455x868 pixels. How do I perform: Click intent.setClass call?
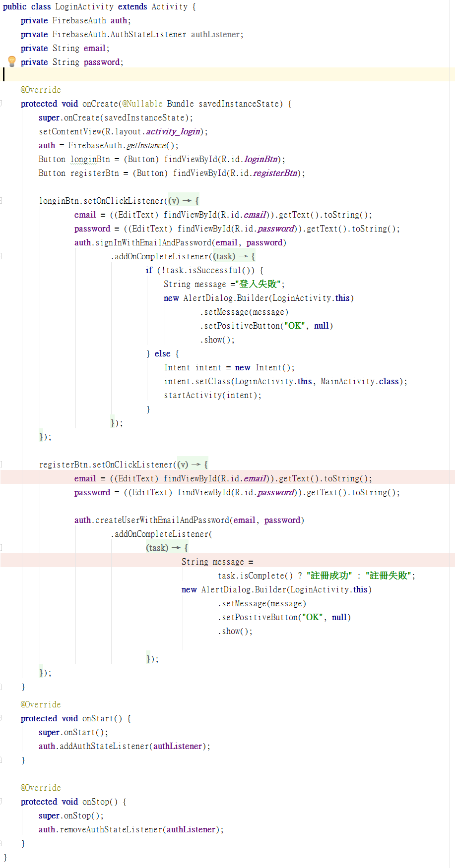(x=197, y=382)
